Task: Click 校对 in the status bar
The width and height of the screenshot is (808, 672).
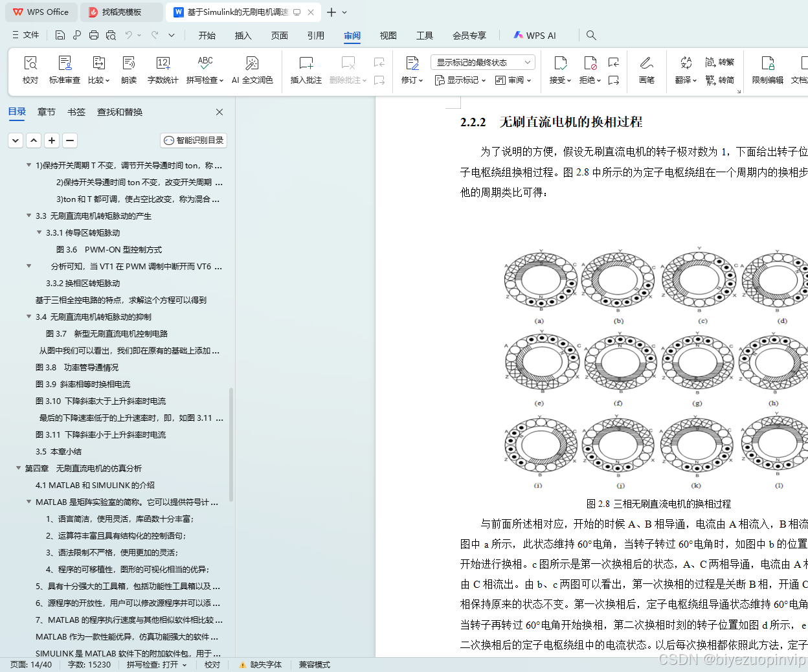Action: point(212,665)
